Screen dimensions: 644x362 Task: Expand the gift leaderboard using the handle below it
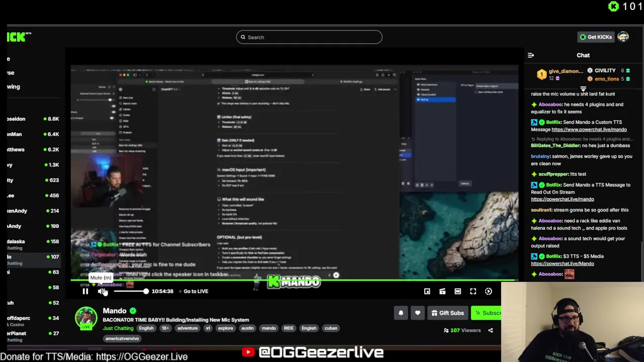[583, 88]
